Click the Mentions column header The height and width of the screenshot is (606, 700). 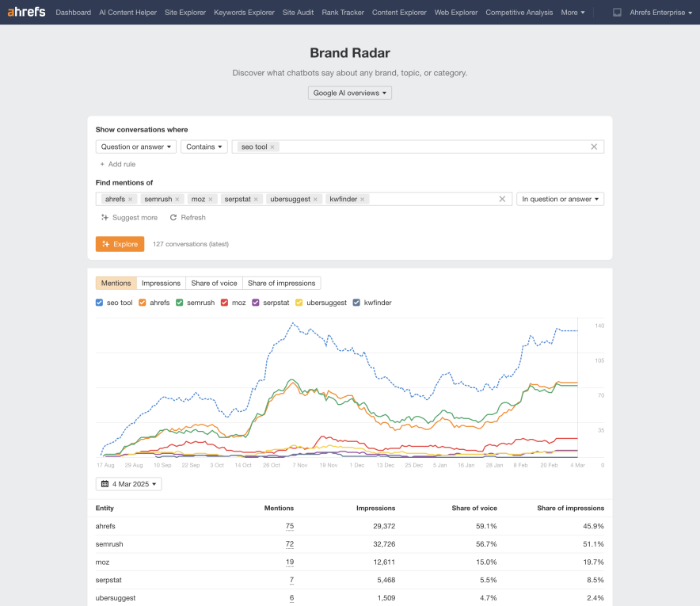pyautogui.click(x=279, y=509)
